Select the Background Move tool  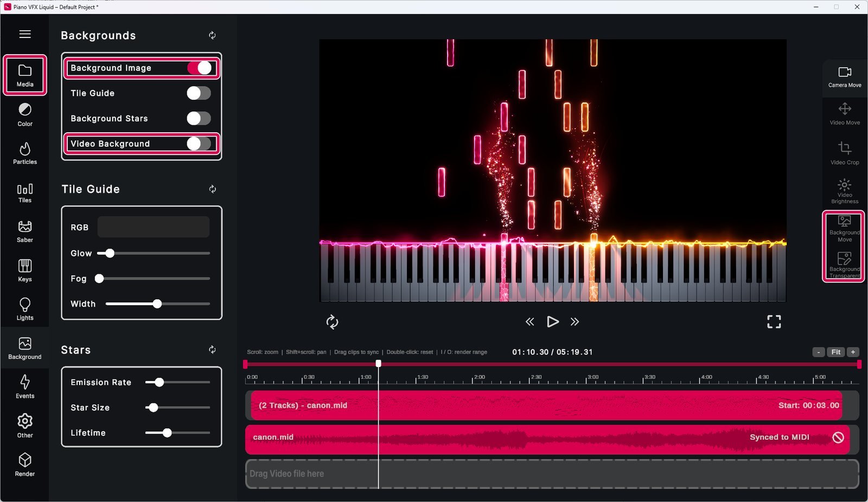(x=845, y=229)
